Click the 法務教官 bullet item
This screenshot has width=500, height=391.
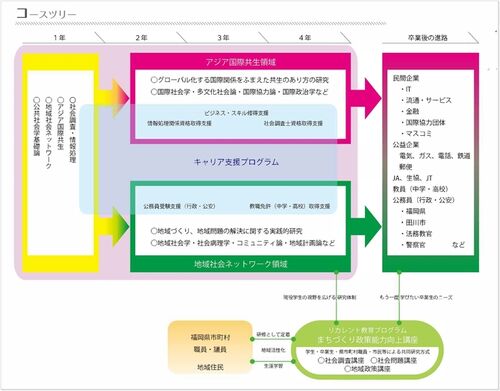pyautogui.click(x=416, y=234)
